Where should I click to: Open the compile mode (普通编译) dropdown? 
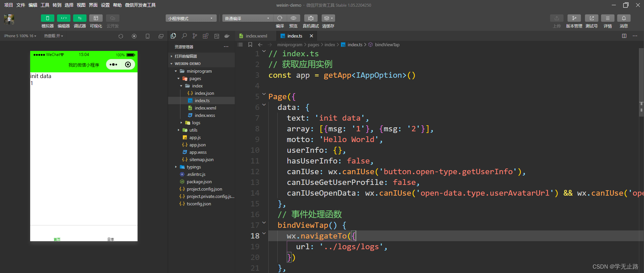[248, 18]
